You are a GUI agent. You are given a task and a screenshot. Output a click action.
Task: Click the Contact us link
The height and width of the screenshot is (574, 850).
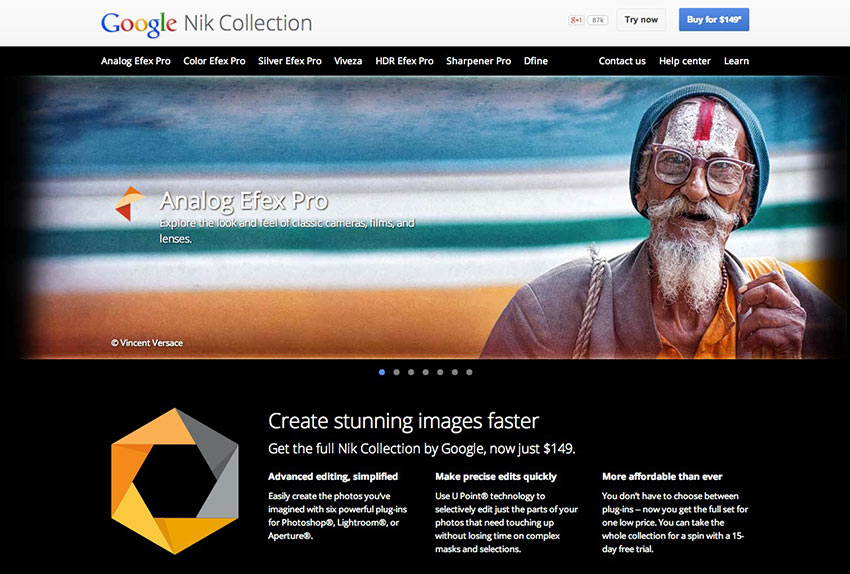click(622, 61)
